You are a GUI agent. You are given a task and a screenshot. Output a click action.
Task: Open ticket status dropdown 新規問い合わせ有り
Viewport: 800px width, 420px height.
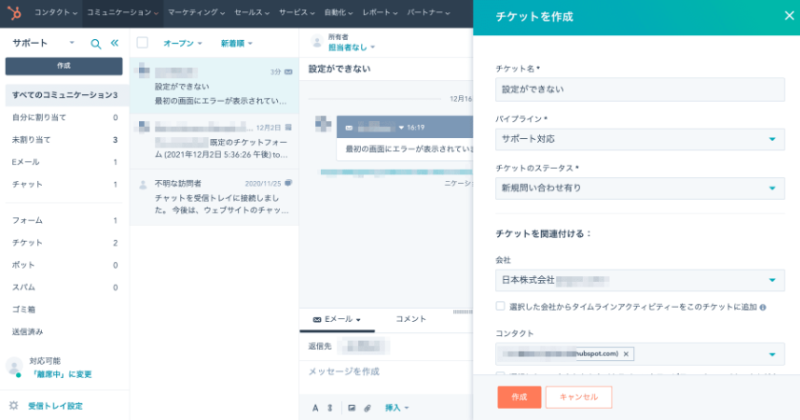coord(640,188)
